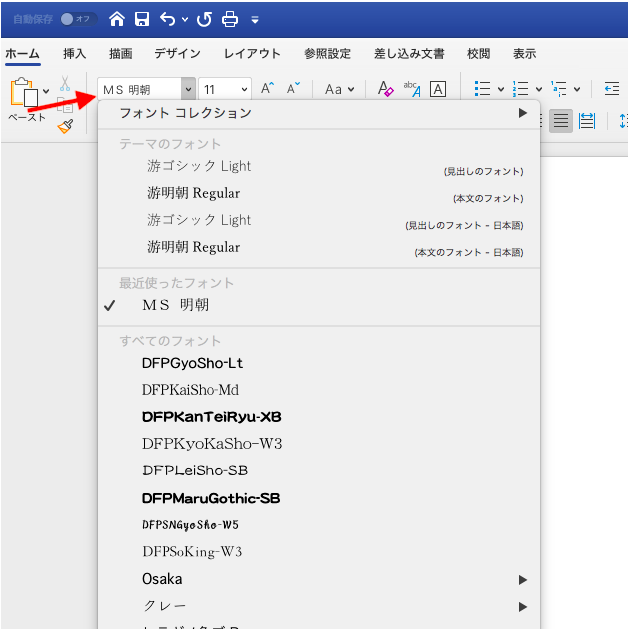Open the デザイン tab
The image size is (631, 629).
177,54
